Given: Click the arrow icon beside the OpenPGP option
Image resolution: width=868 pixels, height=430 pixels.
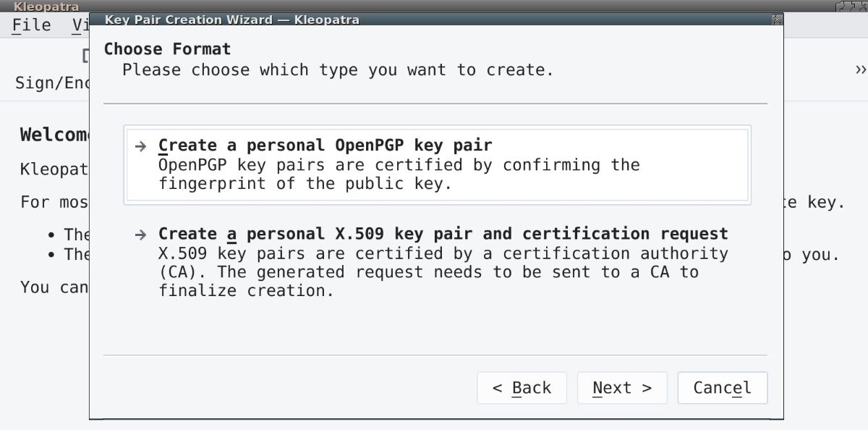Looking at the screenshot, I should [141, 146].
